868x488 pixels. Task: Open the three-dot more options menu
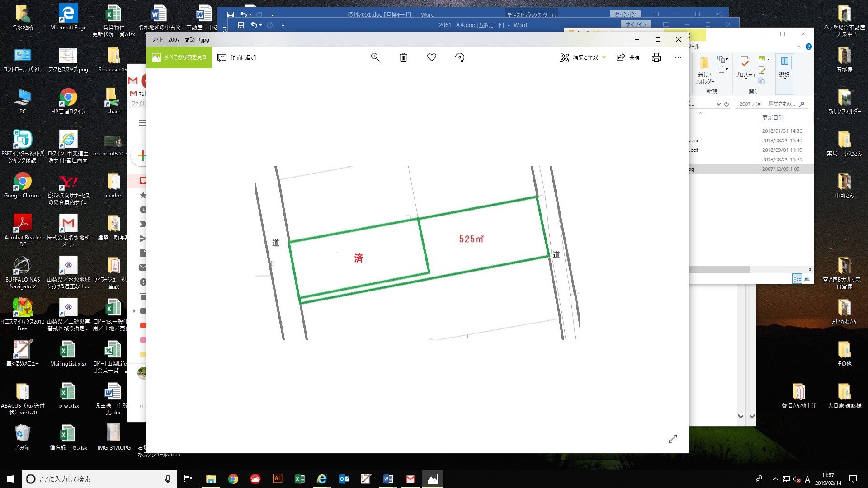(x=678, y=57)
